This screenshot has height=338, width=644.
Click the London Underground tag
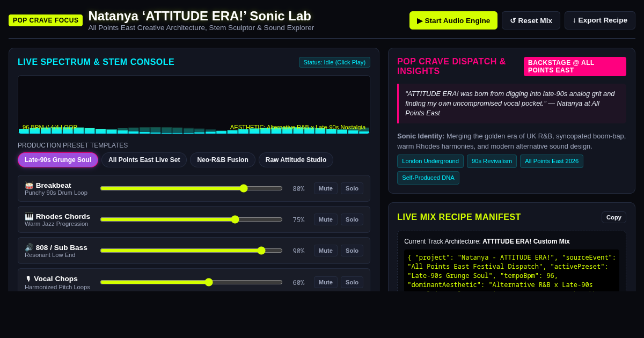click(430, 161)
